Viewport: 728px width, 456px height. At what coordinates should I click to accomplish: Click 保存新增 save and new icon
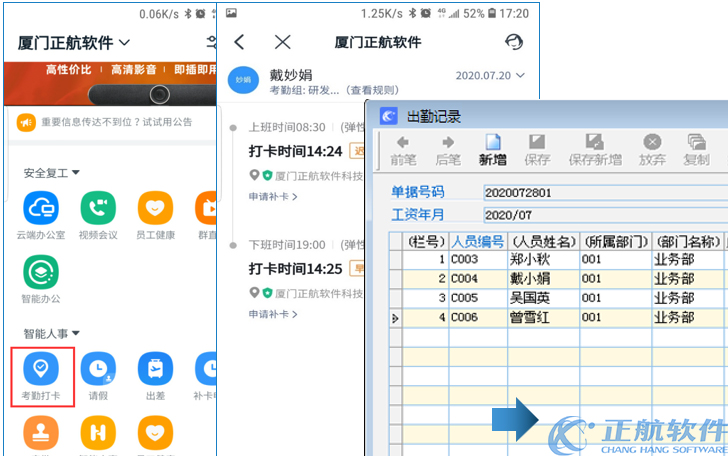tap(595, 150)
